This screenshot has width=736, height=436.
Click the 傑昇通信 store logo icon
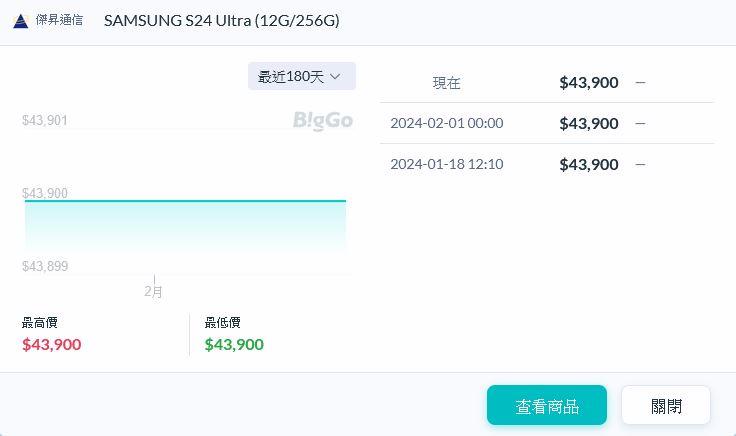(20, 21)
